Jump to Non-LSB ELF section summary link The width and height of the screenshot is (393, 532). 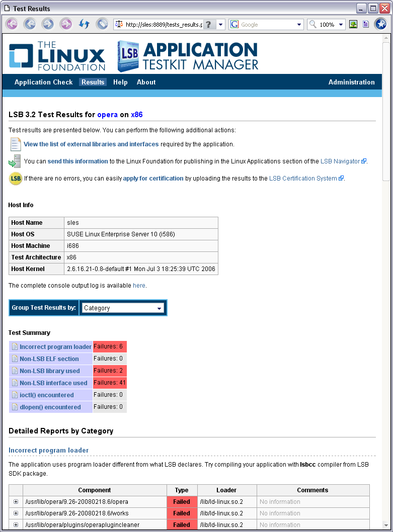[49, 359]
